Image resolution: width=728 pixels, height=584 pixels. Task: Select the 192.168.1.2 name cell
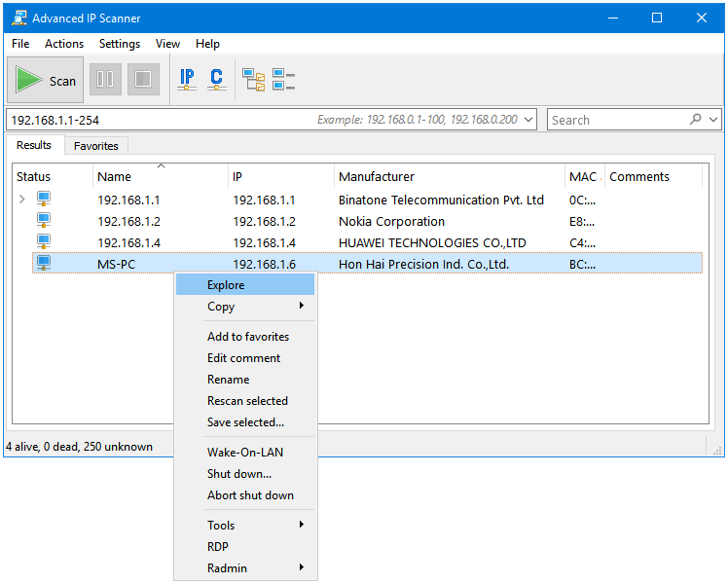coord(128,222)
